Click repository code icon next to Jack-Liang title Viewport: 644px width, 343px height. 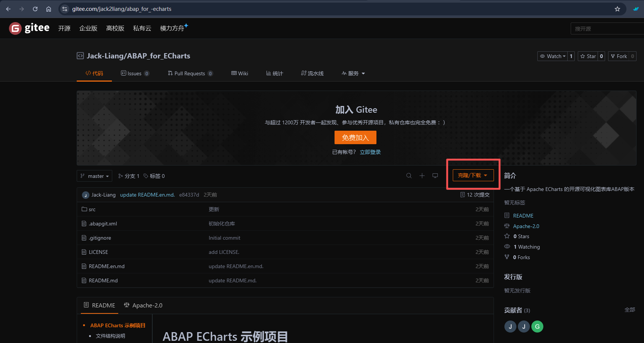point(80,56)
